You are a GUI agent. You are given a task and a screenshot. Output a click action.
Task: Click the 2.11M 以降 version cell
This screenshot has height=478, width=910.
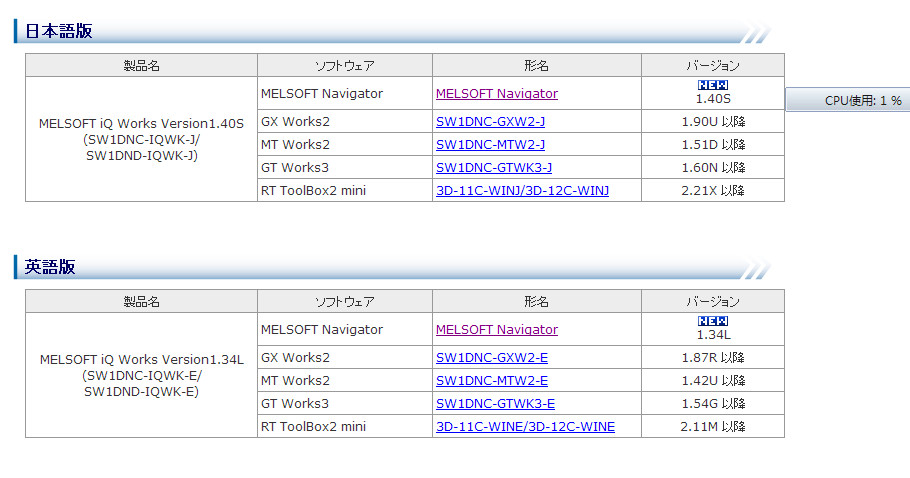[712, 427]
